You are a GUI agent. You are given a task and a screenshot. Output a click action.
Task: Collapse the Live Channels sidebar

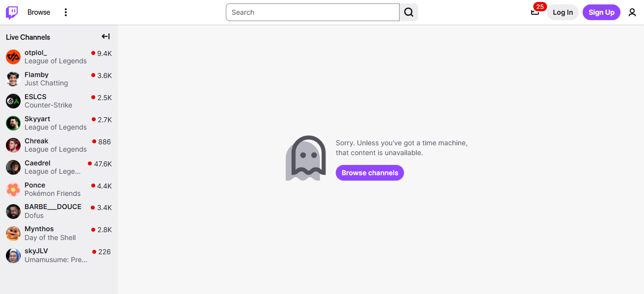point(106,36)
